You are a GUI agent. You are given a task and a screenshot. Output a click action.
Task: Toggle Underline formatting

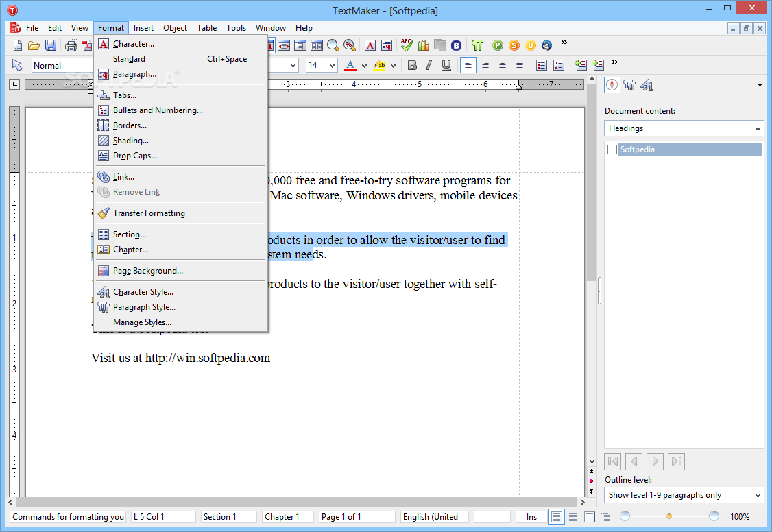click(x=446, y=65)
